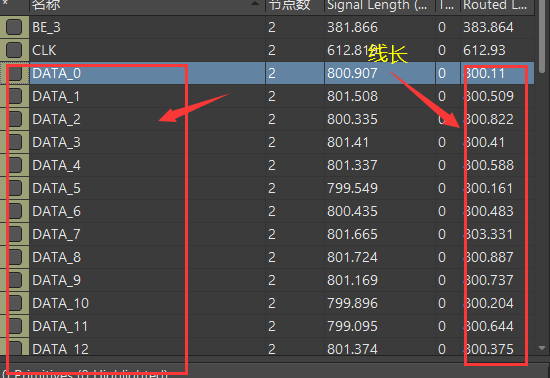
Task: Click signal length value 801.374
Action: (353, 349)
